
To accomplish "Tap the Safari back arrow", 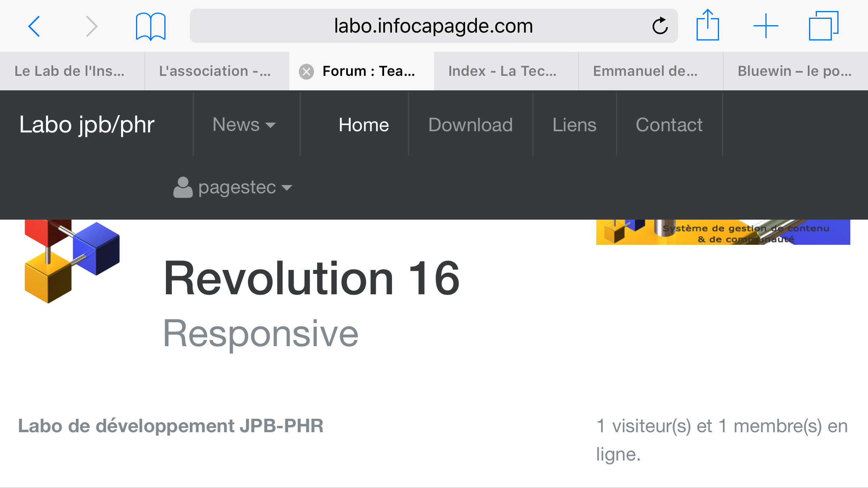I will coord(34,26).
